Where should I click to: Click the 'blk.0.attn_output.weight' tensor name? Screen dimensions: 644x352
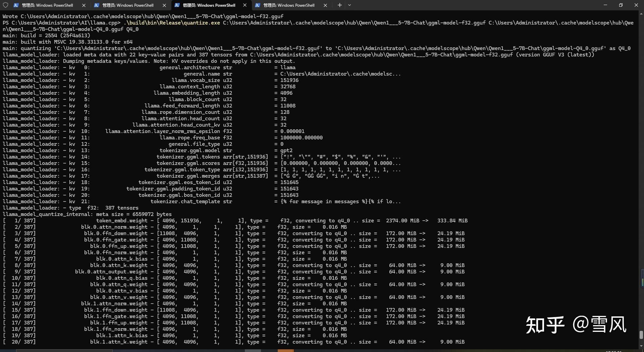pos(111,272)
